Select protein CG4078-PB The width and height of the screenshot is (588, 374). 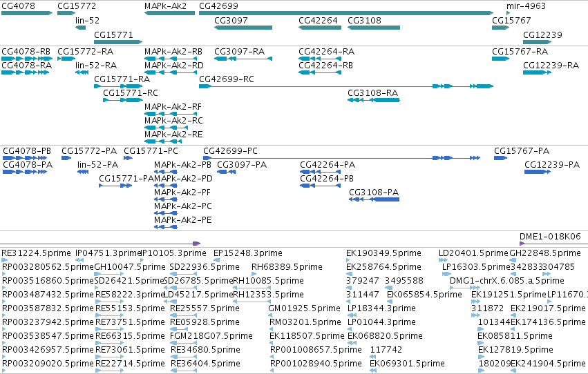[x=27, y=151]
